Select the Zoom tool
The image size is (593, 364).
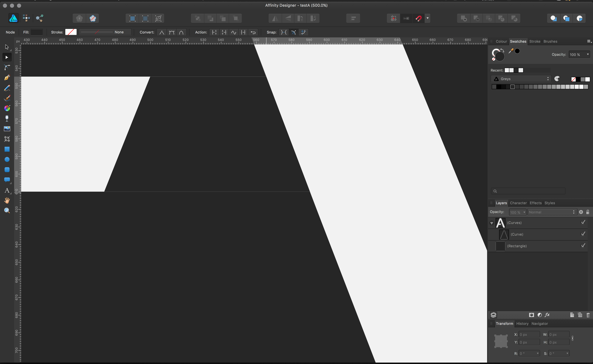pos(7,210)
